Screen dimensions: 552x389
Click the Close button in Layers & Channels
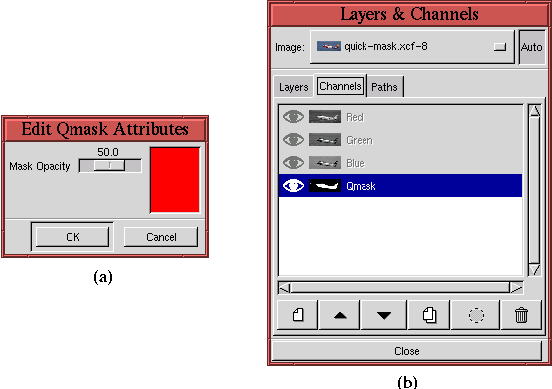point(407,351)
